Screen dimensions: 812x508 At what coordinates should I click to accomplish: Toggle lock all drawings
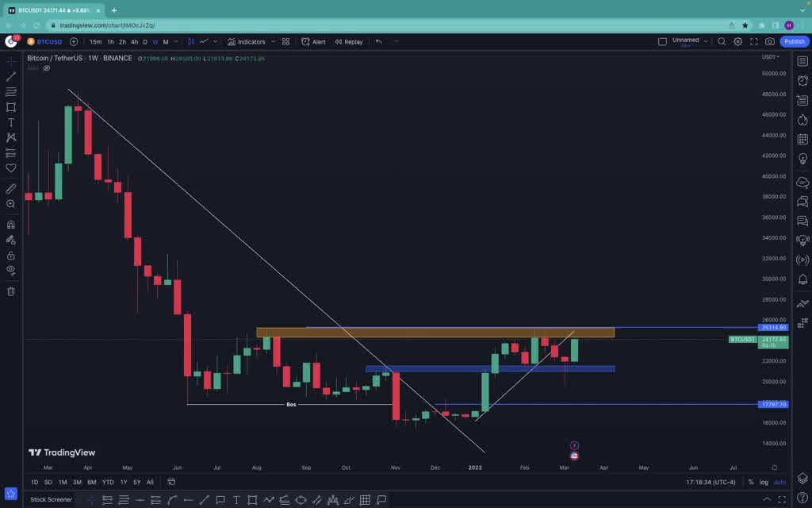pos(11,256)
